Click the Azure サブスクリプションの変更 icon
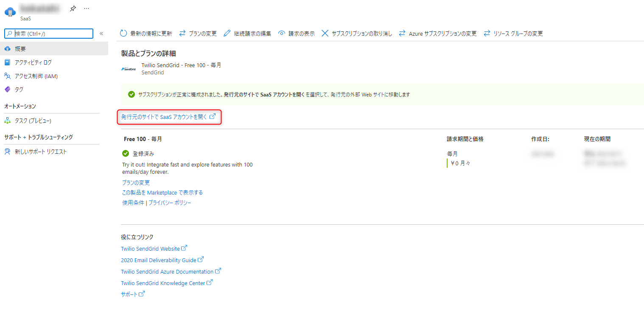 (402, 33)
